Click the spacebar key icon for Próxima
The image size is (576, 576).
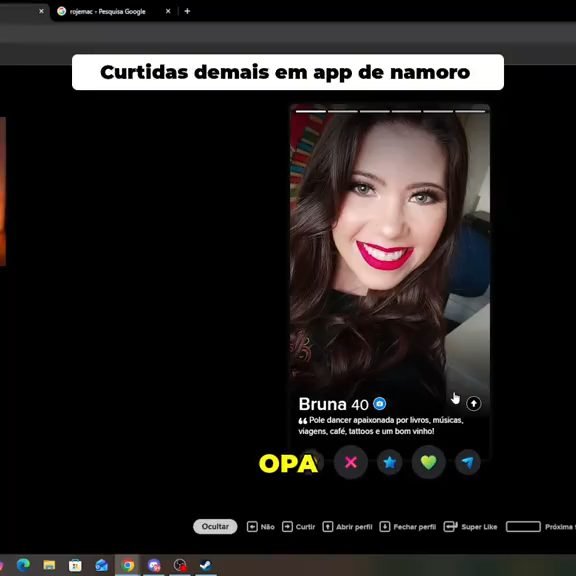[x=523, y=526]
